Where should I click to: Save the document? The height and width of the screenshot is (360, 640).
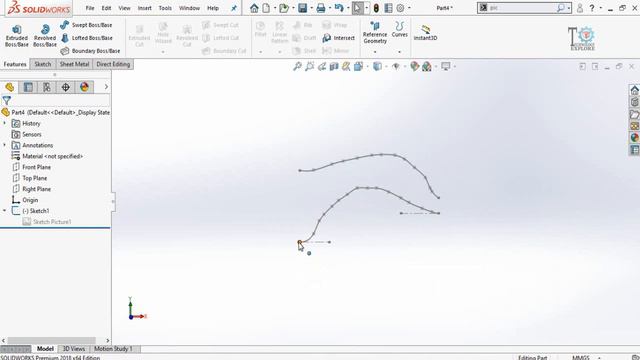[302, 8]
